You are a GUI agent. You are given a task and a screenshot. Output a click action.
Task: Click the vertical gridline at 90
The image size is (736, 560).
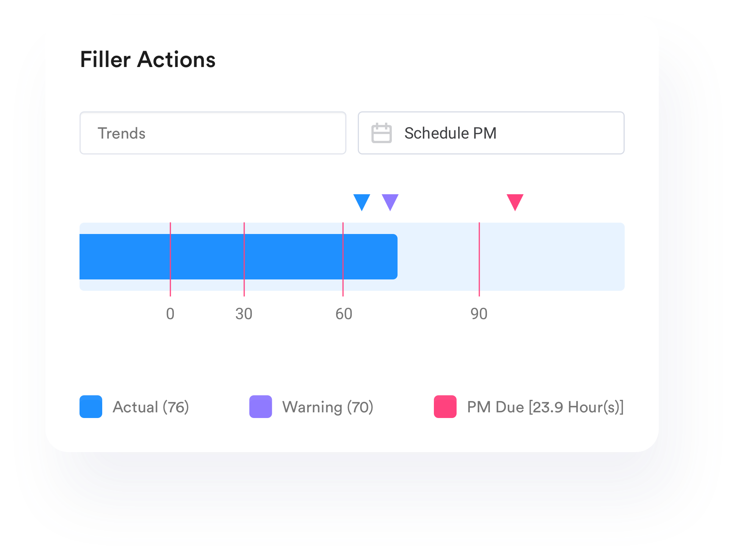click(x=479, y=259)
